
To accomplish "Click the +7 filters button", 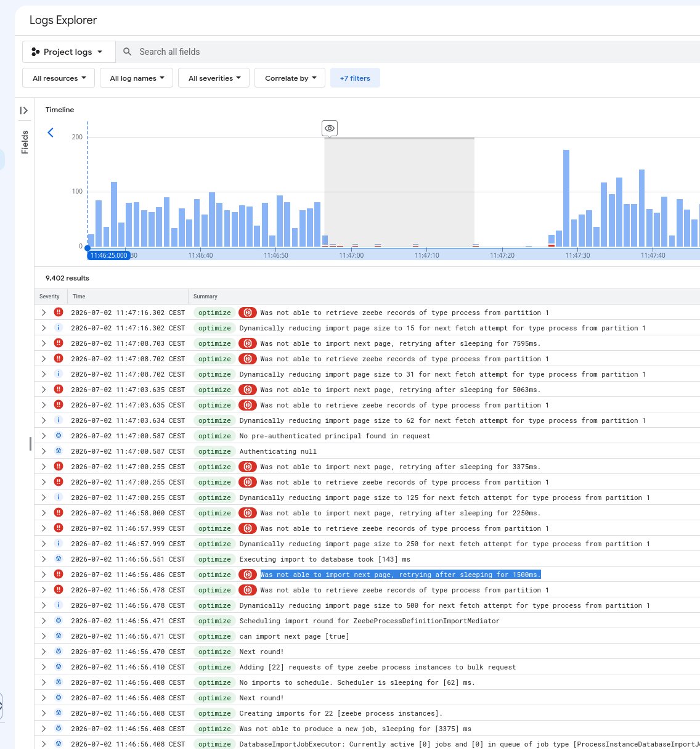I will pos(355,78).
